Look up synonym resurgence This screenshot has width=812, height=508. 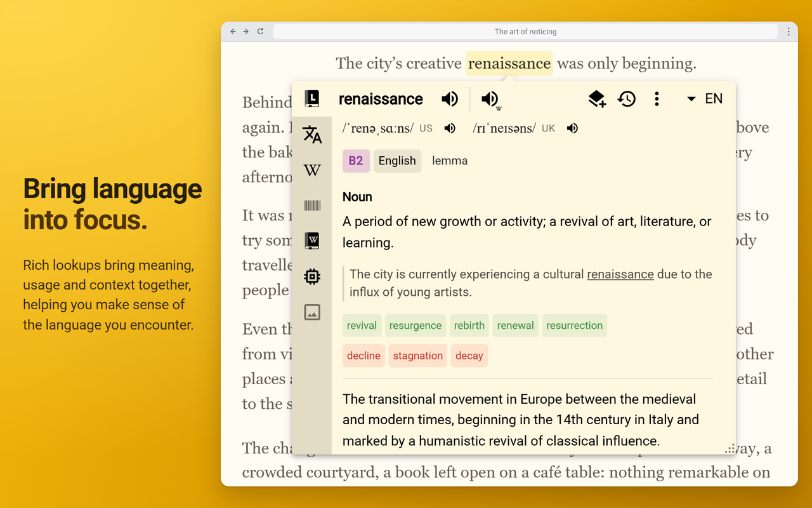(416, 325)
